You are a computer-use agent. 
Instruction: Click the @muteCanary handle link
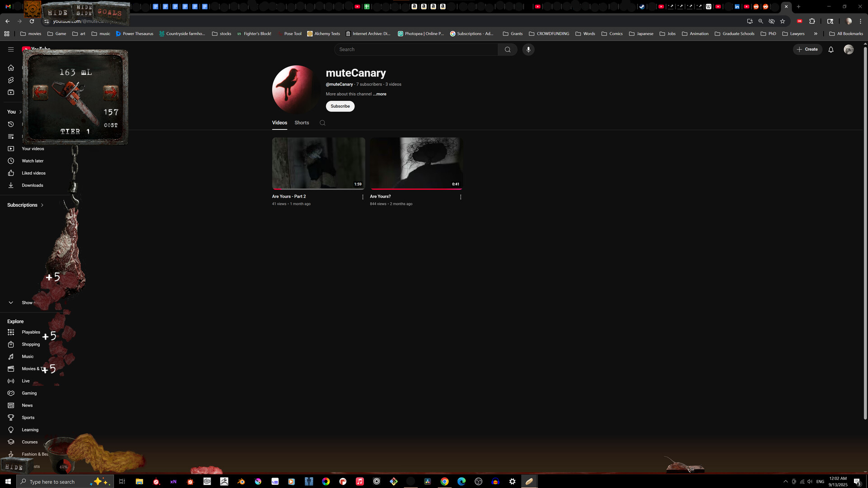pos(340,84)
